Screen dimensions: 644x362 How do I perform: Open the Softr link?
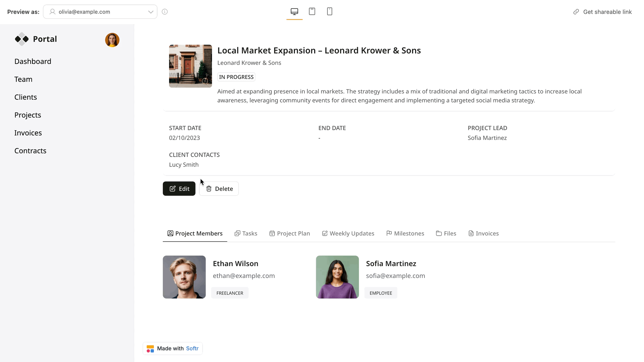coord(192,348)
